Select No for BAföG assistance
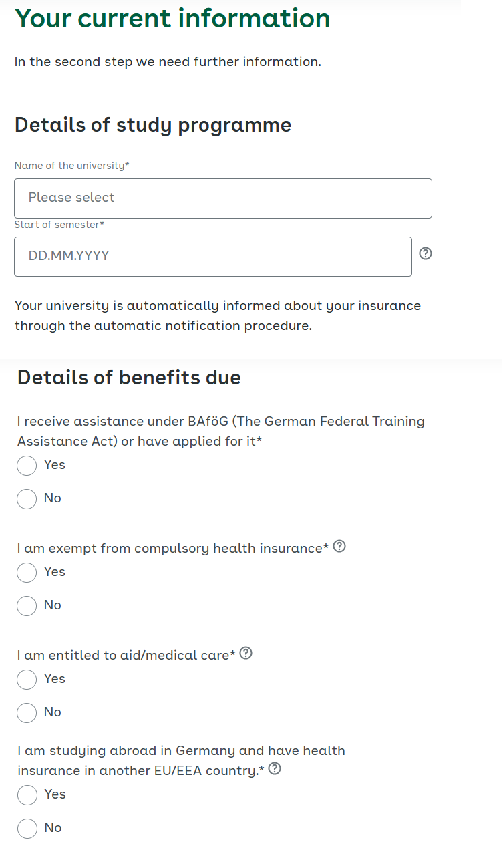 (27, 499)
